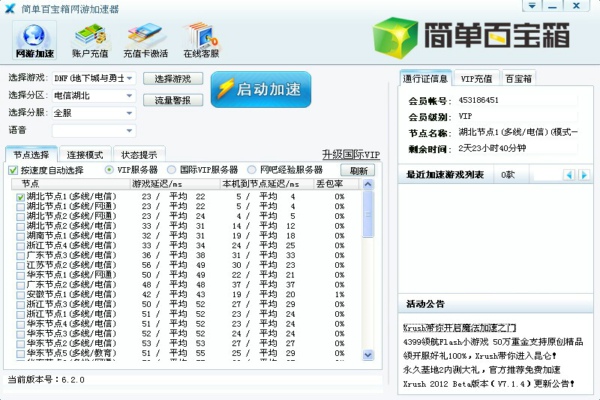Click the node list vertical scrollbar thumb

[368, 214]
